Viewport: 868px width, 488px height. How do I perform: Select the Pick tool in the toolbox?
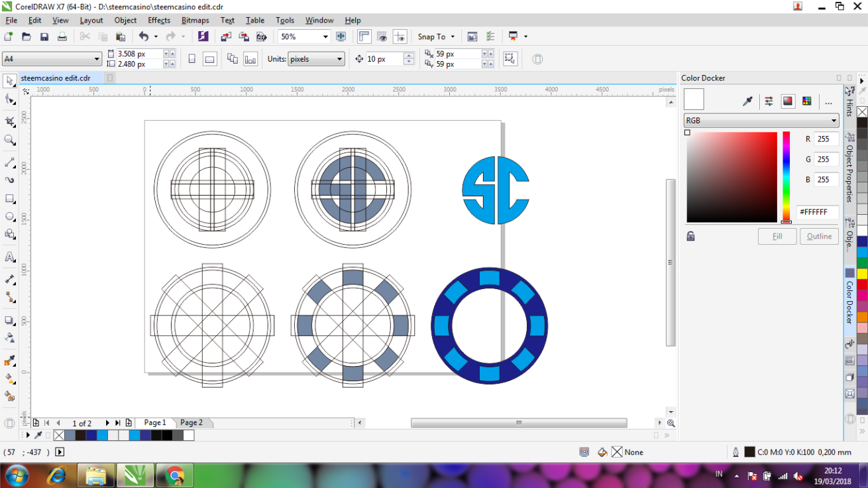click(x=10, y=81)
